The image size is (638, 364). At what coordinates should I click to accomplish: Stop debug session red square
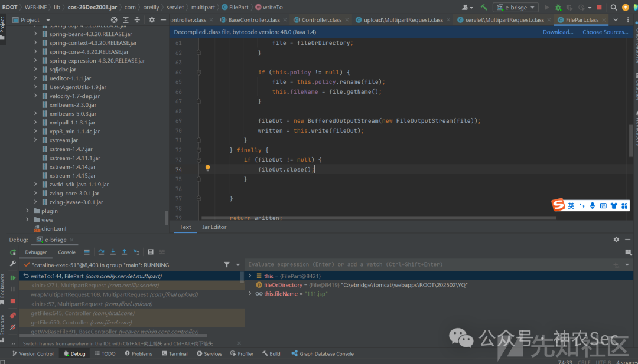coord(13,301)
